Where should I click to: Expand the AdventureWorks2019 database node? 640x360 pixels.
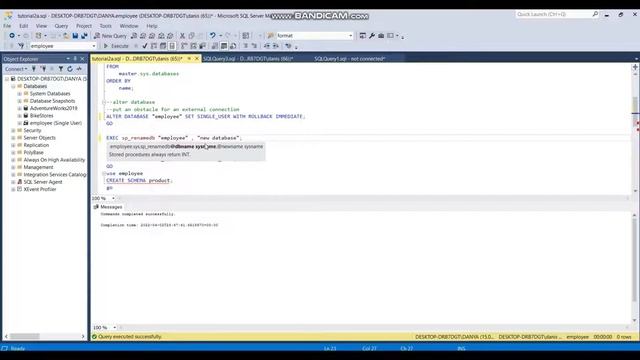pos(19,109)
